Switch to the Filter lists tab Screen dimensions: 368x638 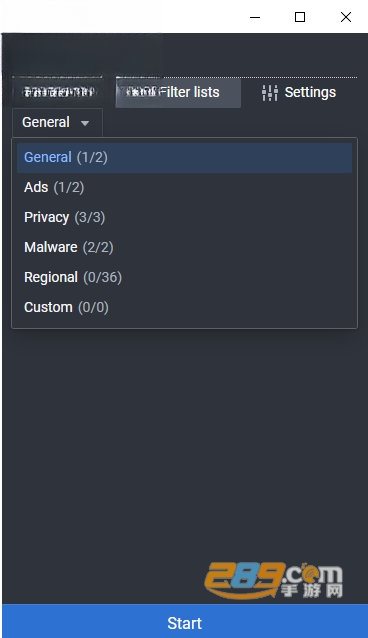pos(178,92)
